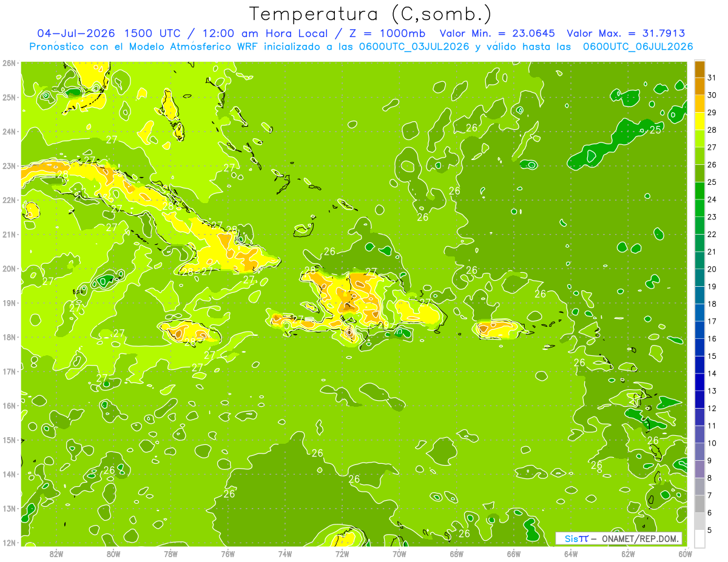Click the color bar value 10
728x562 pixels.
[712, 443]
